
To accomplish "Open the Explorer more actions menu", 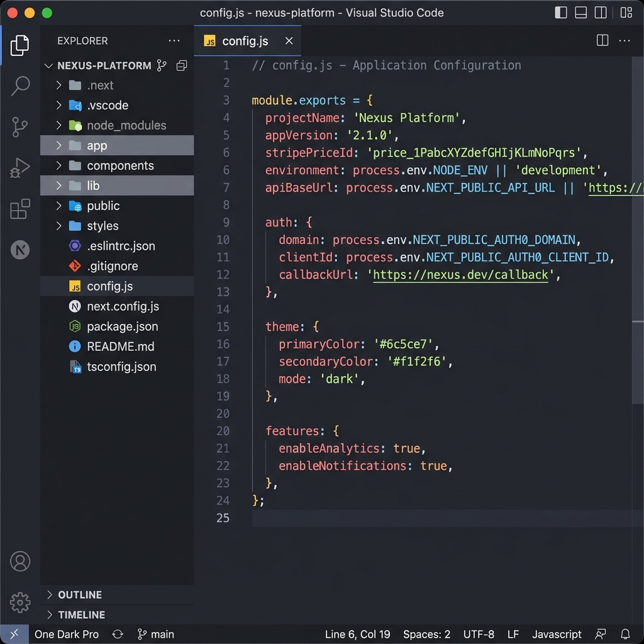I will tap(174, 41).
